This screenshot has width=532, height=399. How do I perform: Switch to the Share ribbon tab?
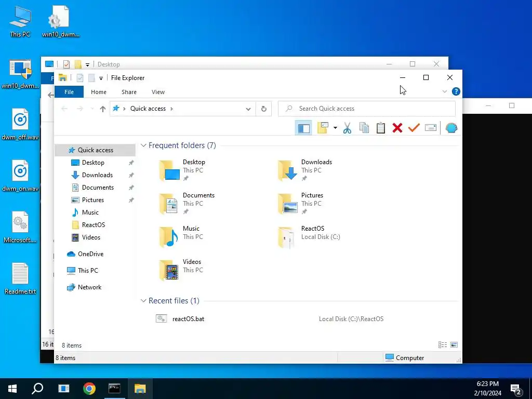click(129, 92)
